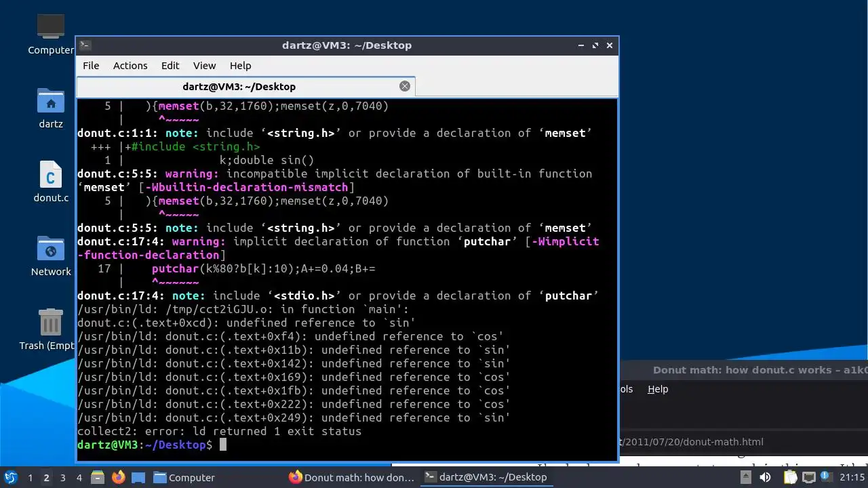
Task: Click the terminal prompt input cursor
Action: [x=223, y=445]
